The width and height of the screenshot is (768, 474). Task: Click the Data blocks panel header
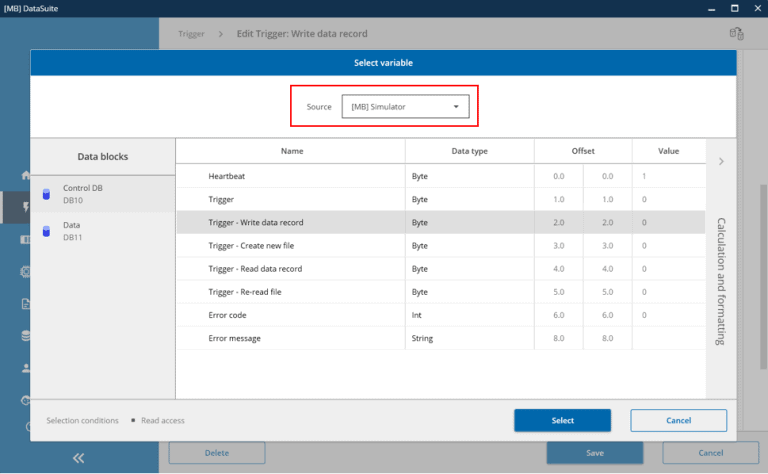[x=102, y=157]
